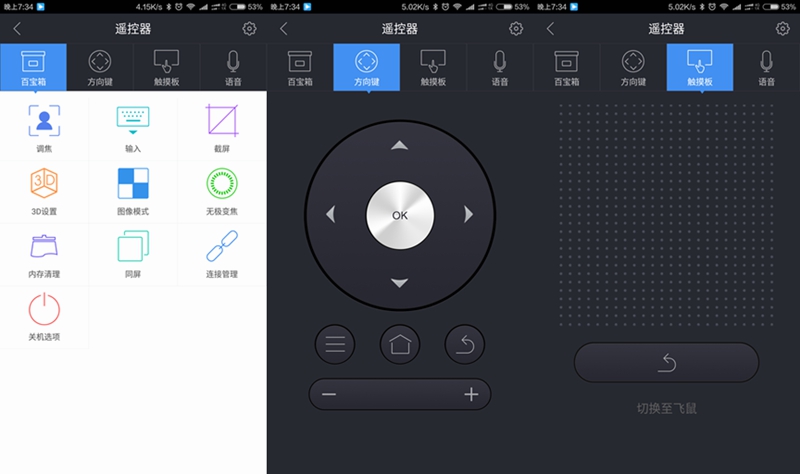Viewport: 800px width, 474px height.
Task: Tap the battery indicator in left status bar
Action: pos(237,7)
